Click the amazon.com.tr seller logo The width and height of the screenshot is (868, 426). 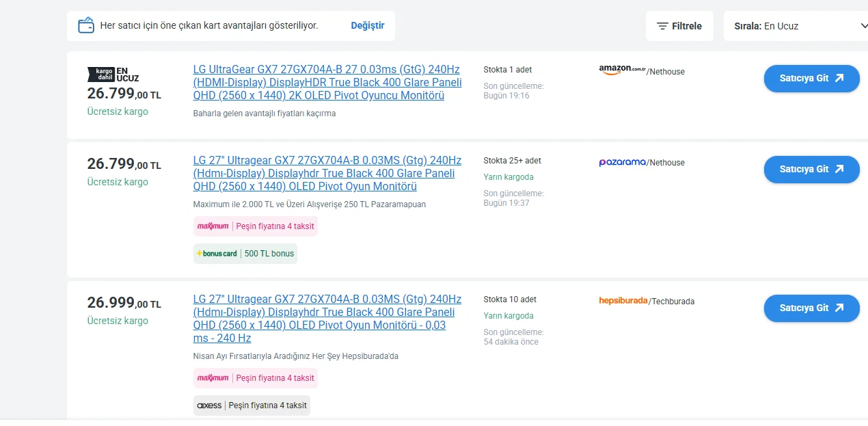(622, 70)
